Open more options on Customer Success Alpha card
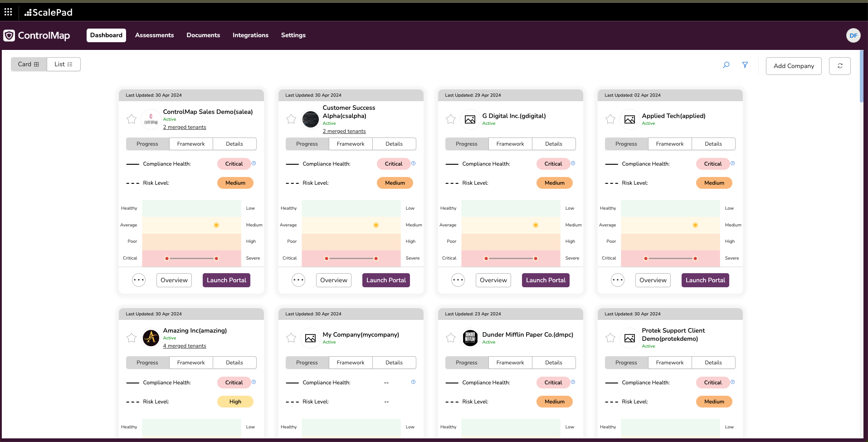 tap(298, 280)
